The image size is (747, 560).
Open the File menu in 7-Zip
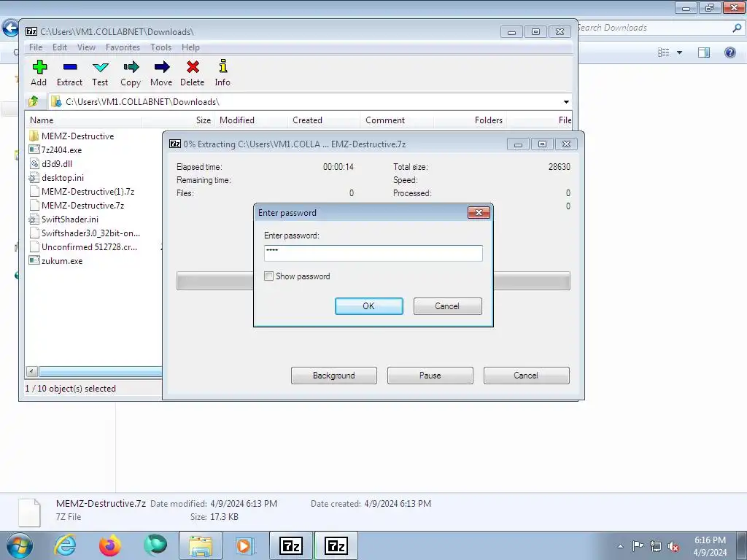[x=36, y=47]
